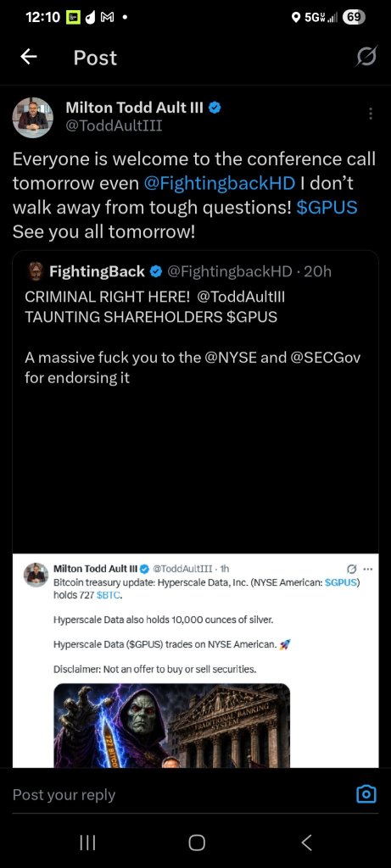391x868 pixels.
Task: Open FightingBack's avatar in quoted post
Action: (x=35, y=271)
